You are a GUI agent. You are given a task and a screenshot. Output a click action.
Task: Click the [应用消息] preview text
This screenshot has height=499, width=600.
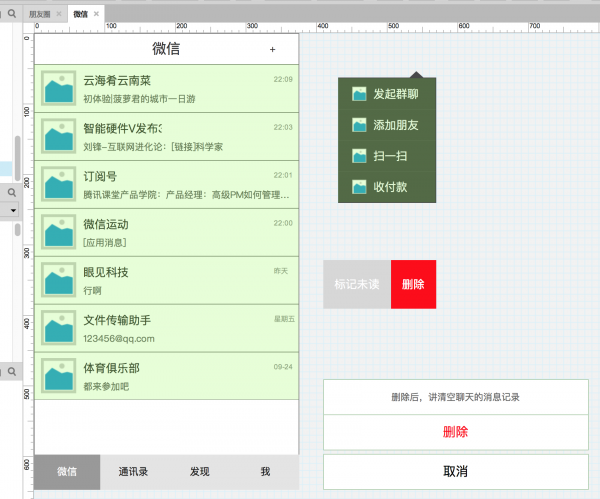tap(105, 243)
